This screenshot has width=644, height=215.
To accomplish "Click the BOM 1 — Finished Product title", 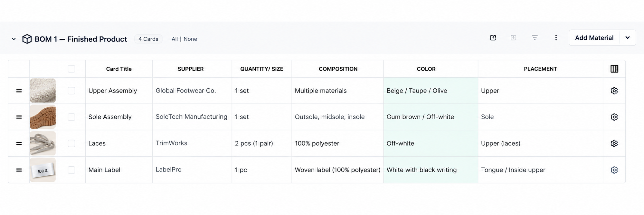I will point(81,39).
